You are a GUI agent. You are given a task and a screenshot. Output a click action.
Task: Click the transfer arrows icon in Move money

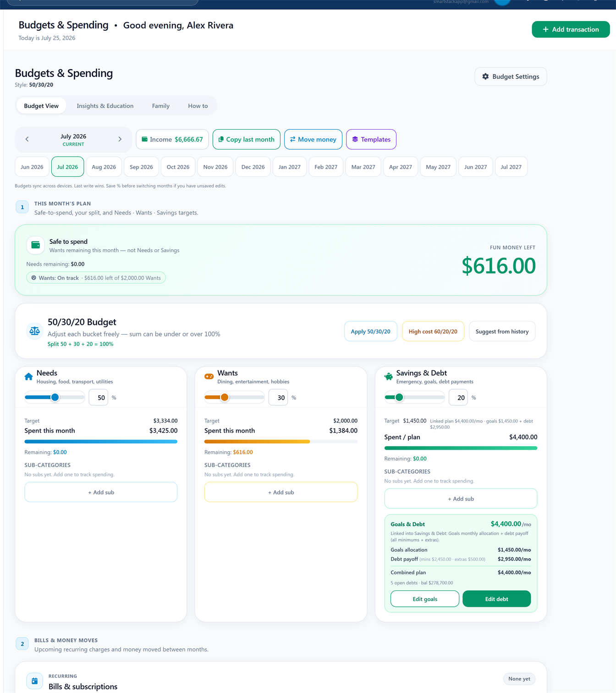292,139
